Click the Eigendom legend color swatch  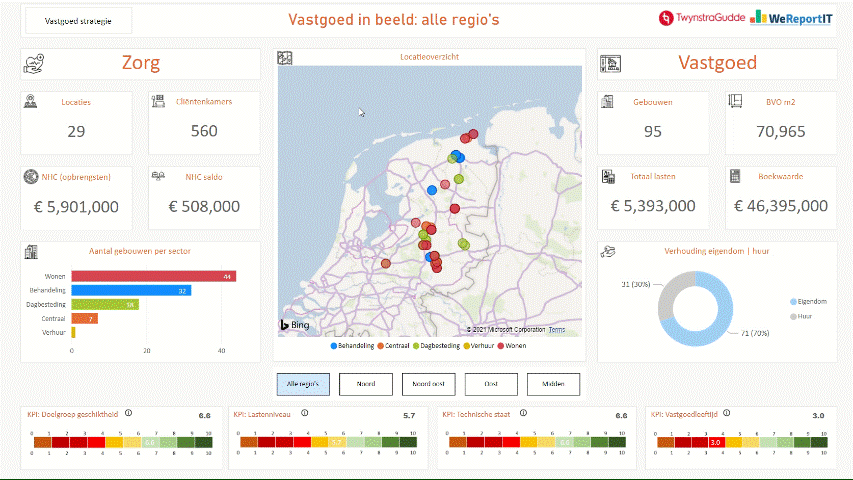click(794, 301)
